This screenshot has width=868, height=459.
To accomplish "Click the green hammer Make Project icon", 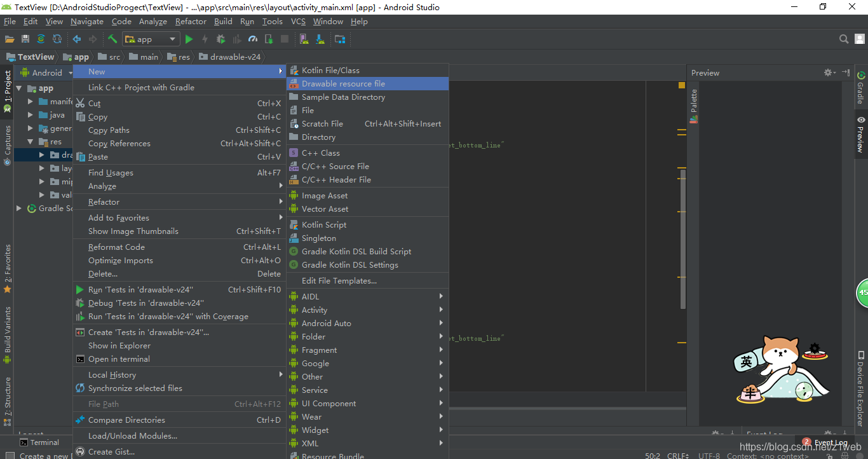I will coord(112,39).
